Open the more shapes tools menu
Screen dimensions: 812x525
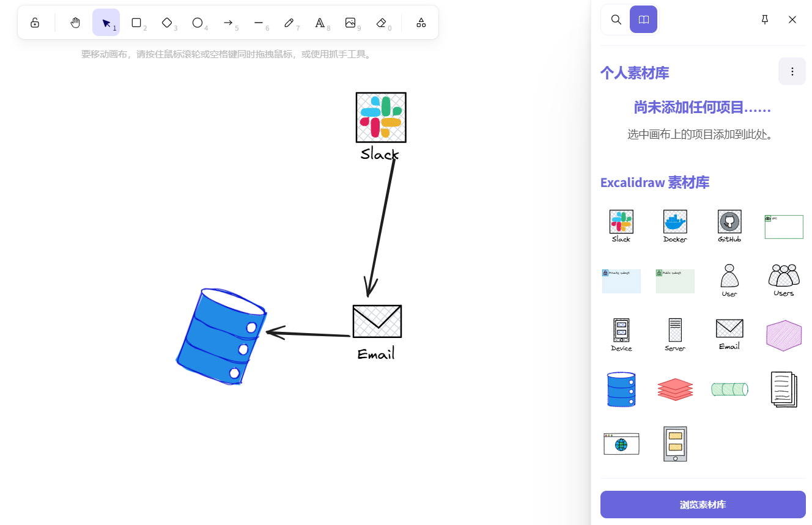point(421,23)
